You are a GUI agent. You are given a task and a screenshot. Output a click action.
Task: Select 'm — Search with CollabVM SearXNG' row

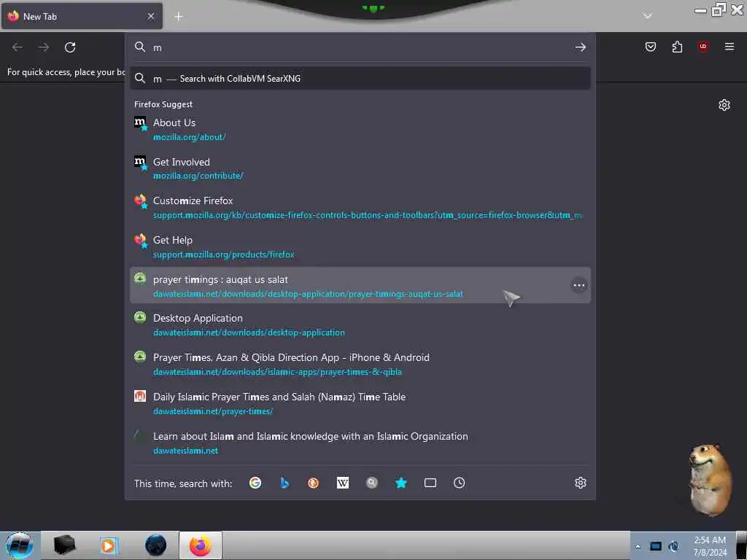[360, 79]
